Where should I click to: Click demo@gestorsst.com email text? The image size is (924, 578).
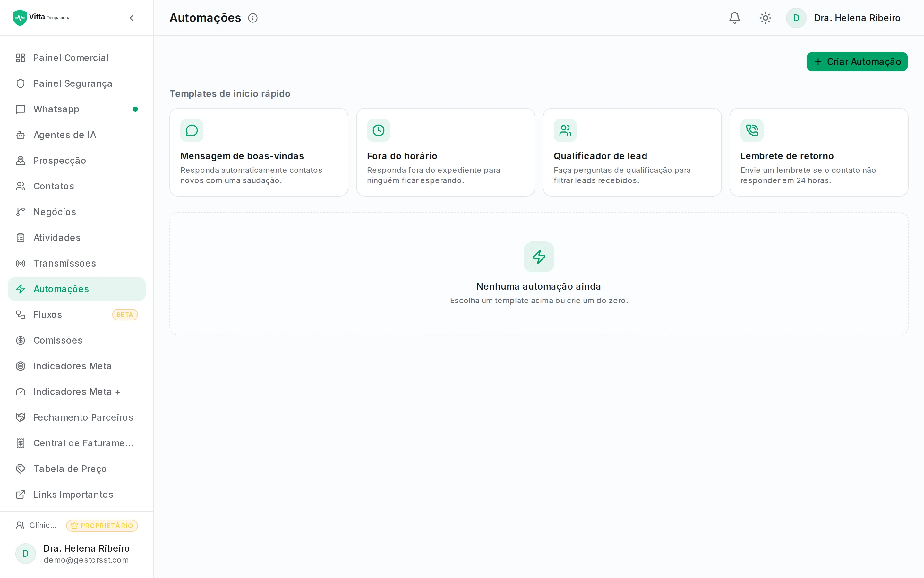(x=86, y=560)
